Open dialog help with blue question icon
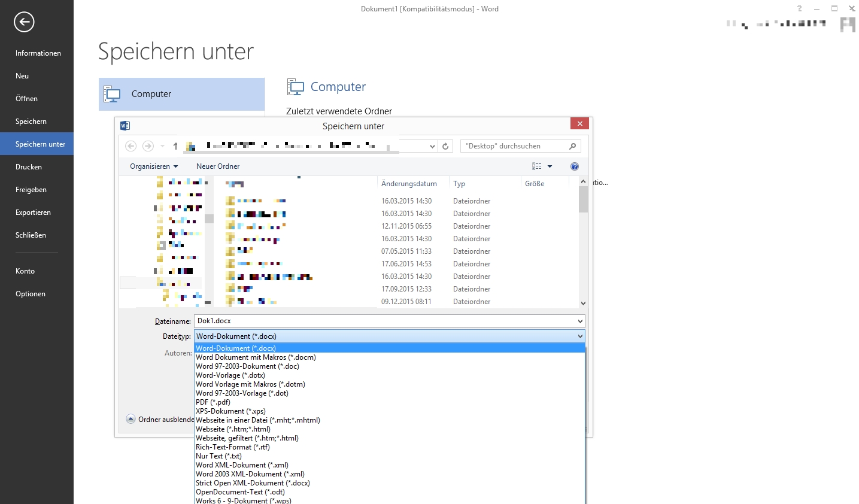The height and width of the screenshot is (504, 859). 575,166
